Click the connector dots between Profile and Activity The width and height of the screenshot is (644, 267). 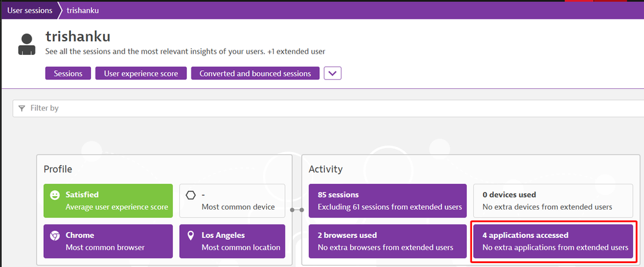297,210
